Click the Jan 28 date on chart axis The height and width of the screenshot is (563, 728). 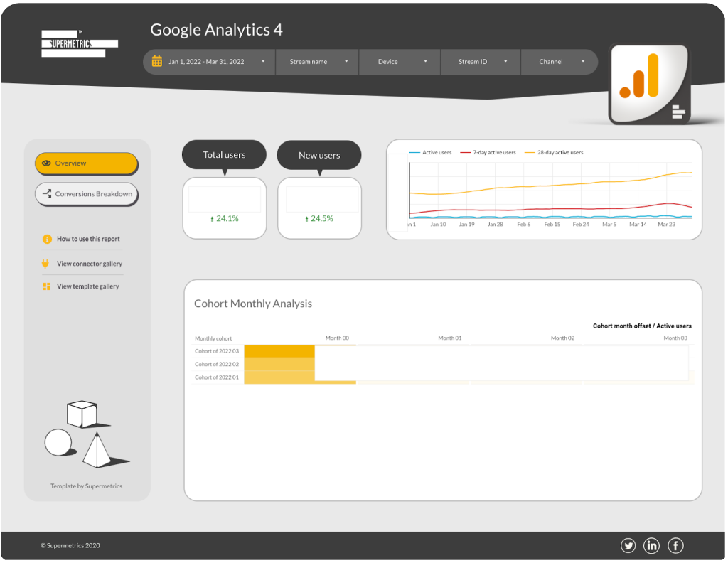tap(496, 224)
